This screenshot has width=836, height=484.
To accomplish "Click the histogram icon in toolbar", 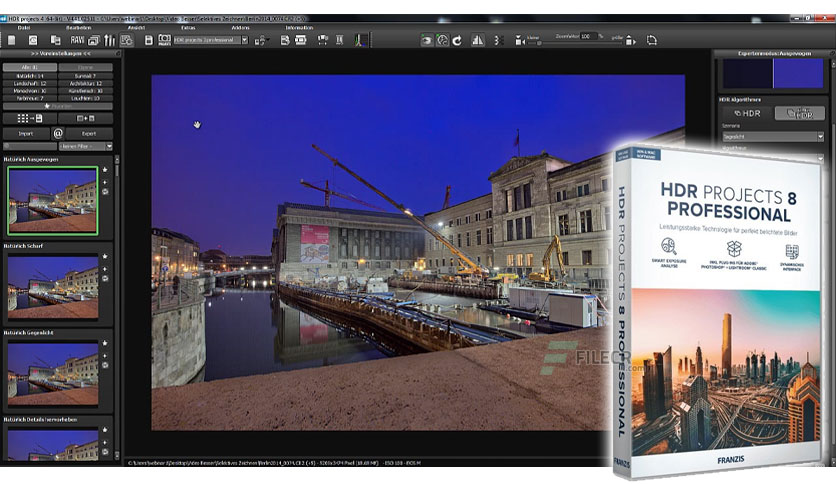I will tap(361, 40).
